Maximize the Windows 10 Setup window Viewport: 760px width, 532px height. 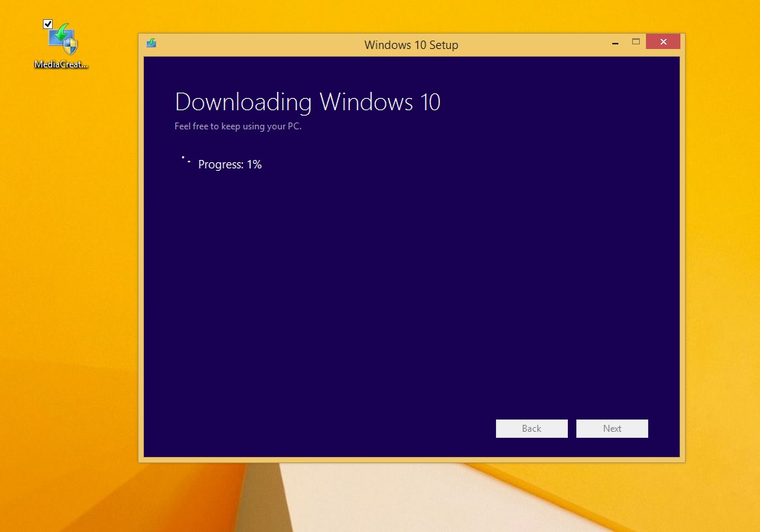[636, 42]
